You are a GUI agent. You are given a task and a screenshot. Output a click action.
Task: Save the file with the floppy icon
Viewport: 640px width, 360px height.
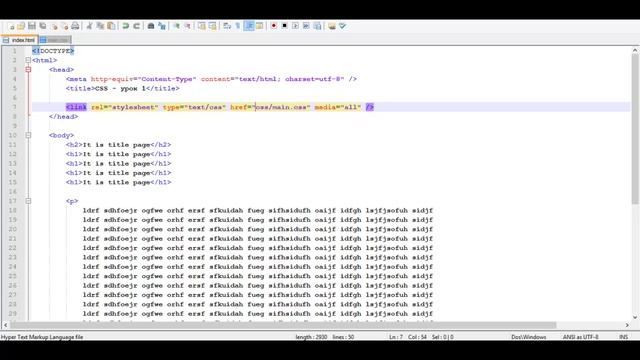[x=32, y=26]
